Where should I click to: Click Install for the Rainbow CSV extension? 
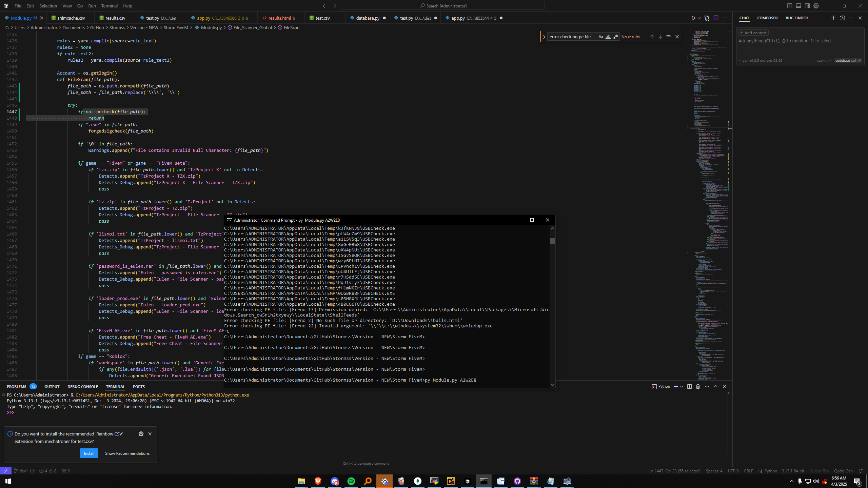[x=89, y=453]
